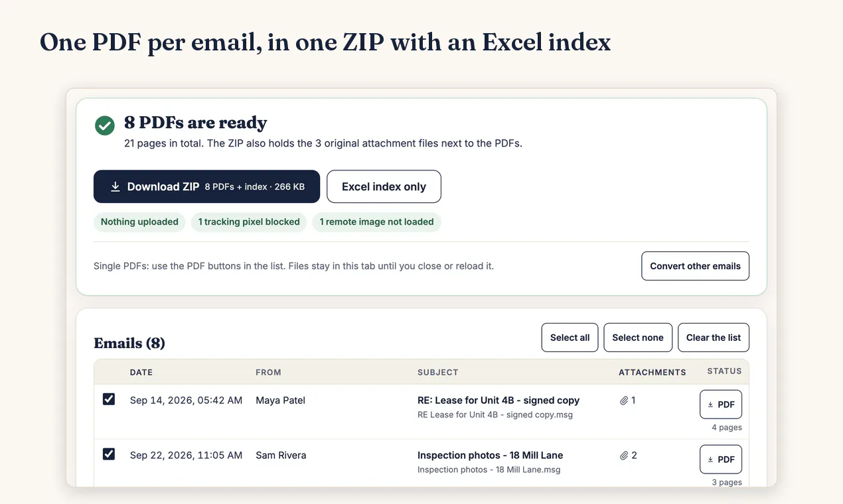Download PDF for the Inspection photos email
The image size is (843, 504).
click(x=721, y=460)
